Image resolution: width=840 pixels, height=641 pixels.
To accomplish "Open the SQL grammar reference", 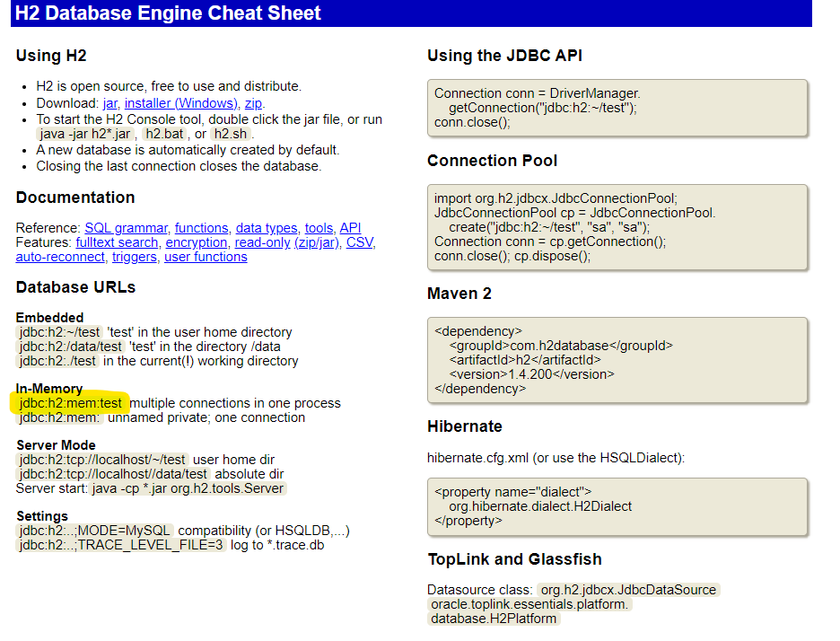I will tap(126, 228).
